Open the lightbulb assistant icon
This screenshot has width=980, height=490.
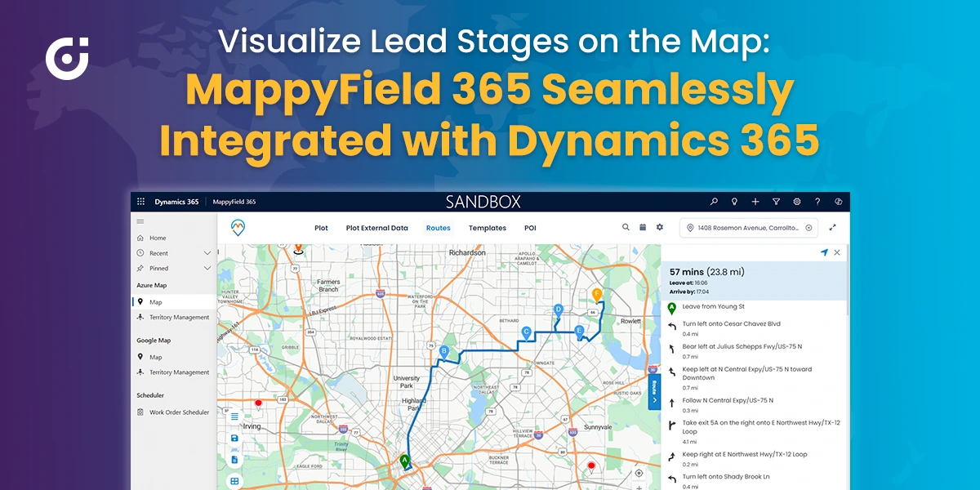coord(734,202)
